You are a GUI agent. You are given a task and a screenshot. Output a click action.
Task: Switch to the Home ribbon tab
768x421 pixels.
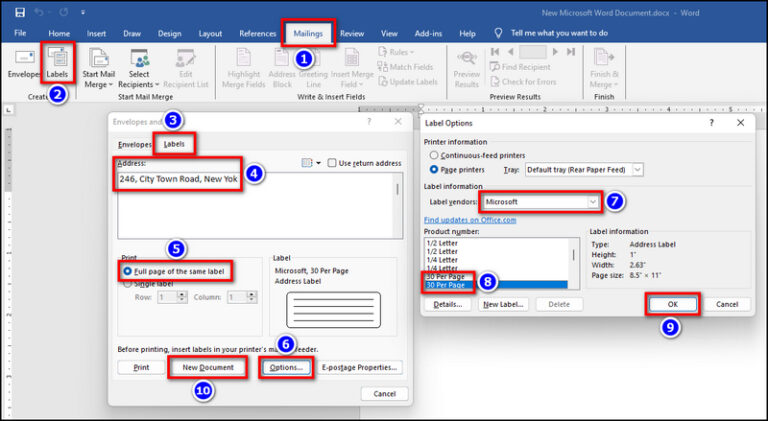coord(59,33)
